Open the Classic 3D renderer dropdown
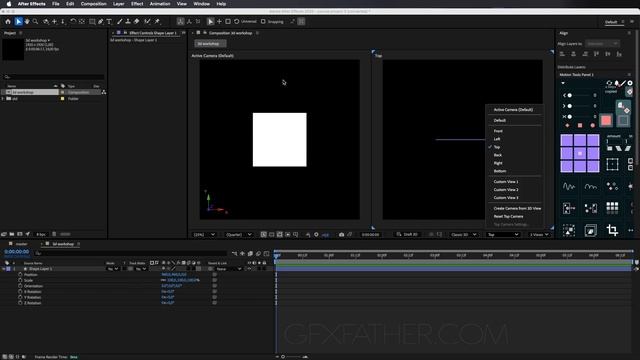 [x=464, y=235]
